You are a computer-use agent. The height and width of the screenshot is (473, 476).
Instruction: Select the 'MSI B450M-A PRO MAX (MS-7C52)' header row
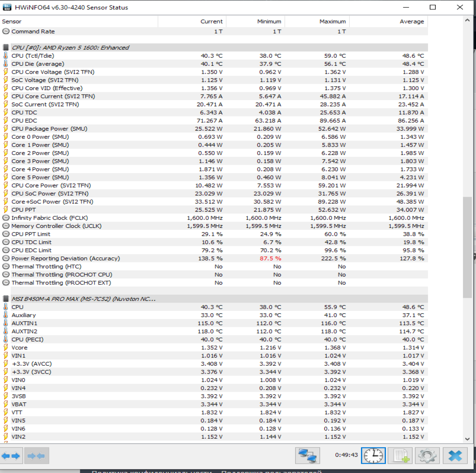84,299
